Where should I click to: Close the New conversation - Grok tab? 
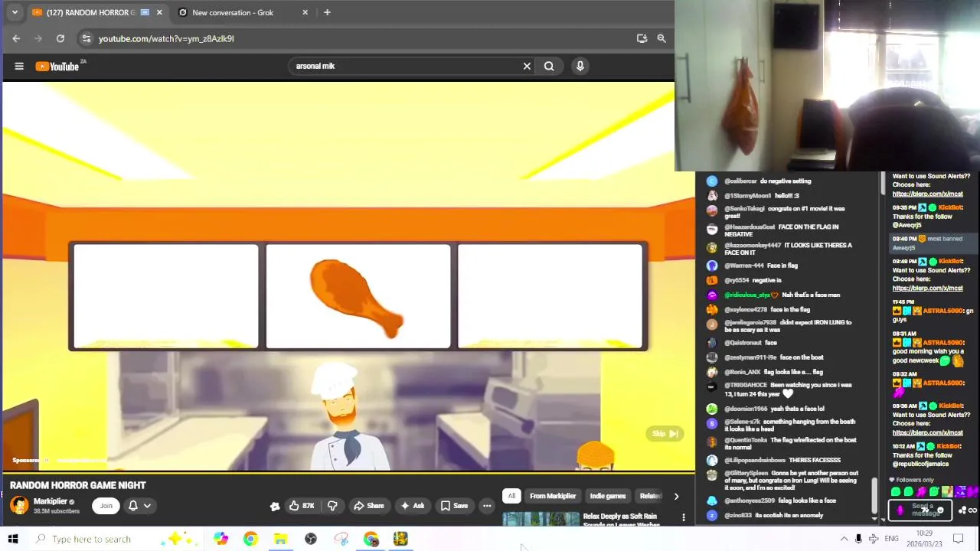(x=305, y=12)
